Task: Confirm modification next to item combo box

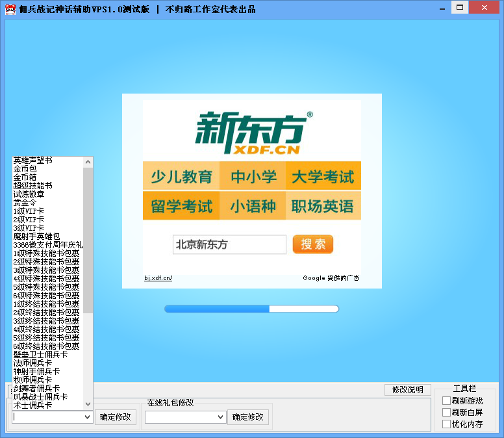Action: [116, 417]
